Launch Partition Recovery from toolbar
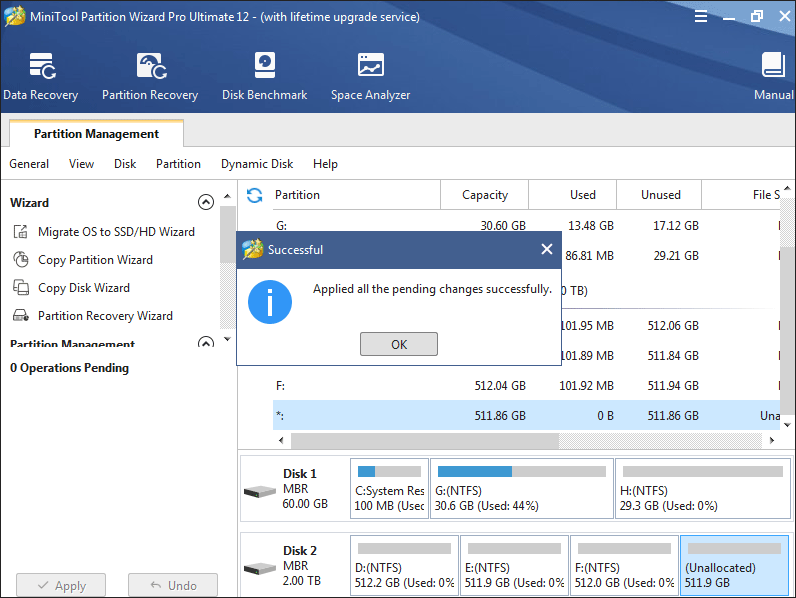 pos(150,76)
